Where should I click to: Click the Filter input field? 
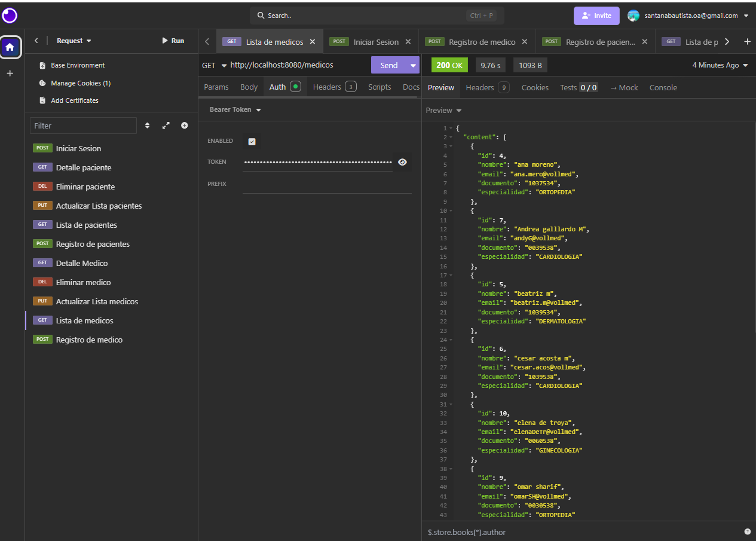click(x=83, y=126)
